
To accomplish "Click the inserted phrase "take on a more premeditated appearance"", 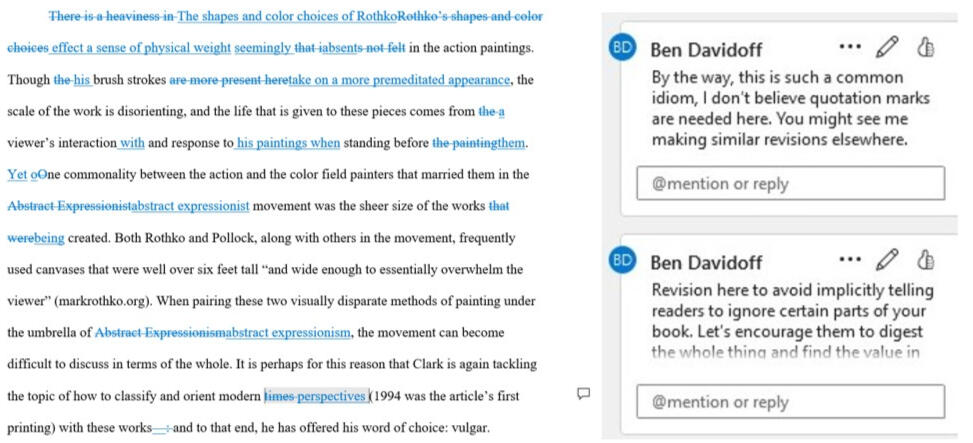I will tap(400, 79).
